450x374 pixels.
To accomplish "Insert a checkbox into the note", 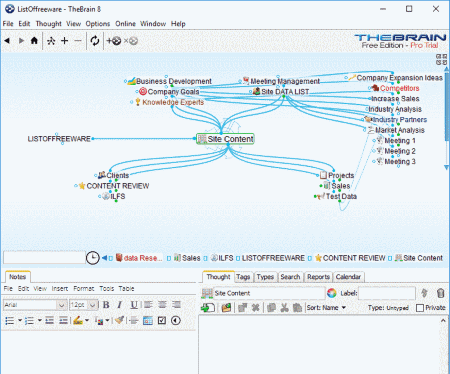I will [x=162, y=321].
